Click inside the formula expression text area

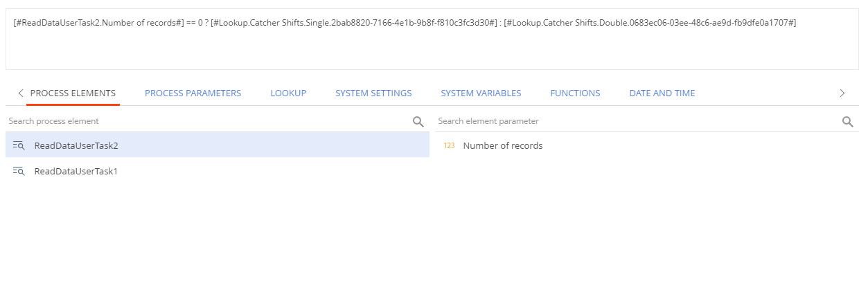click(x=434, y=39)
